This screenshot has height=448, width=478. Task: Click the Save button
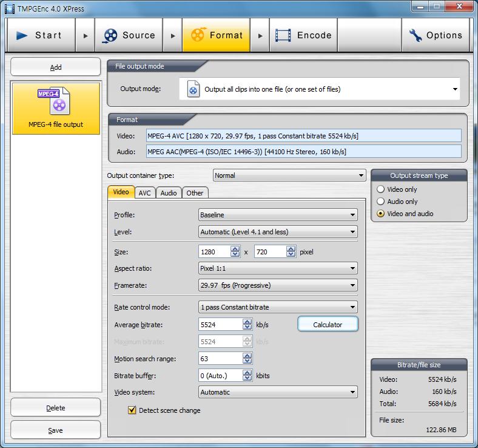click(55, 430)
